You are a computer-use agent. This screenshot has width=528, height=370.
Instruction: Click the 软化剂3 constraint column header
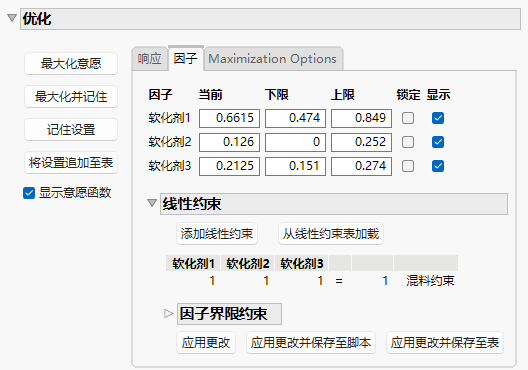tap(302, 263)
